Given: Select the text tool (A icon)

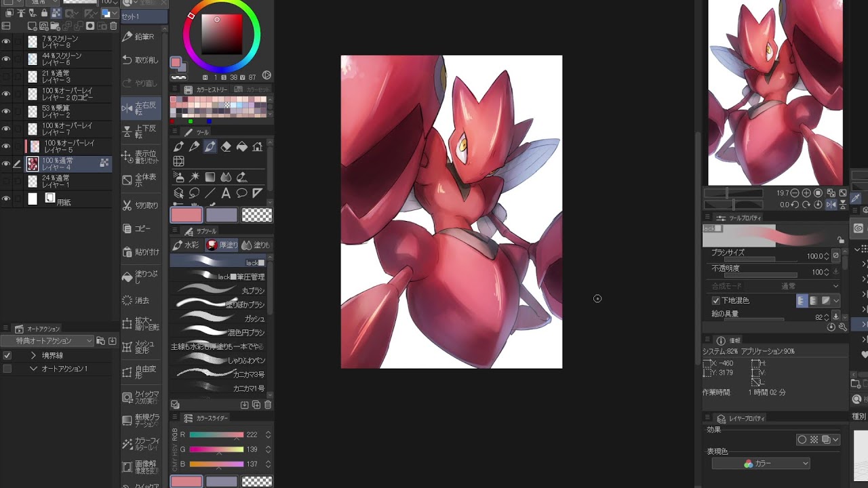Looking at the screenshot, I should [226, 193].
